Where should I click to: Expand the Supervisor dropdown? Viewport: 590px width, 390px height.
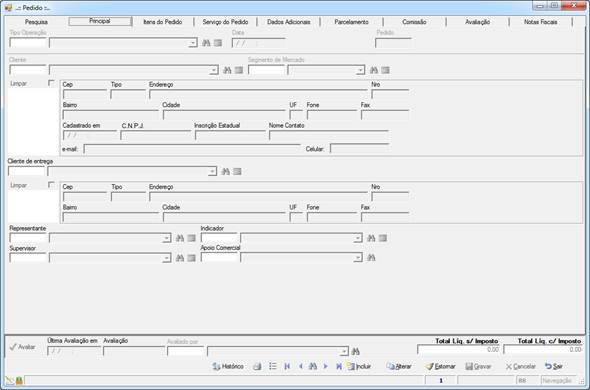166,258
